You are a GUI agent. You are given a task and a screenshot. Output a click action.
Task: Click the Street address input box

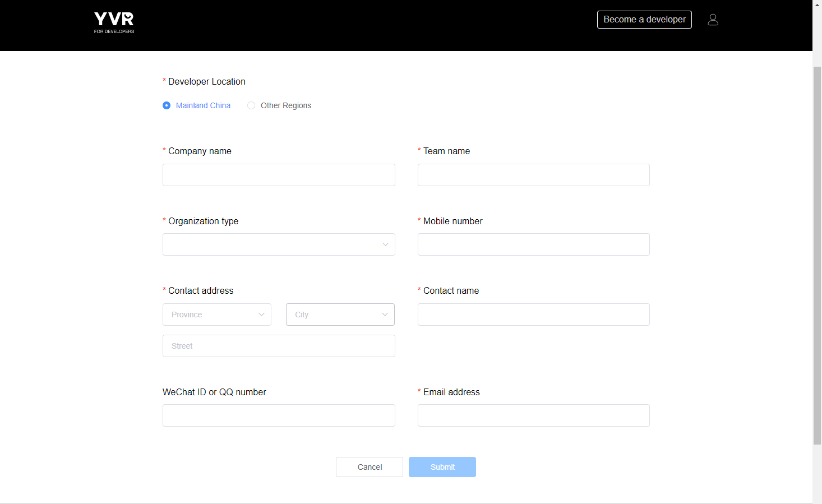point(279,346)
